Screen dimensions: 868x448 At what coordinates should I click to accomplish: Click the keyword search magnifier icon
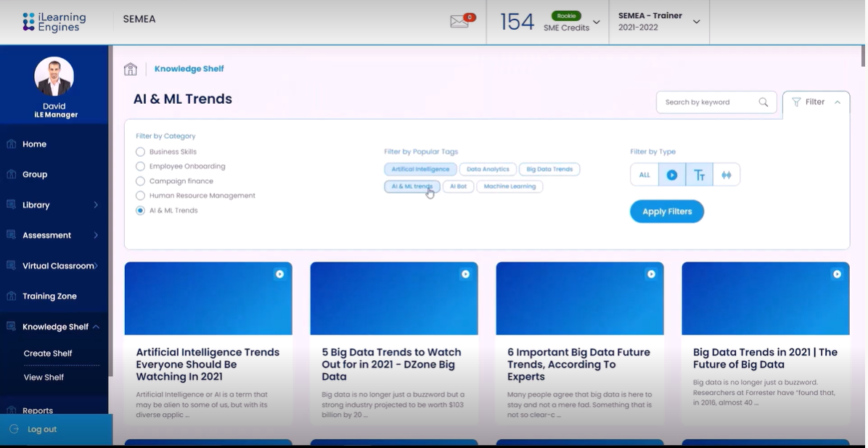tap(763, 102)
